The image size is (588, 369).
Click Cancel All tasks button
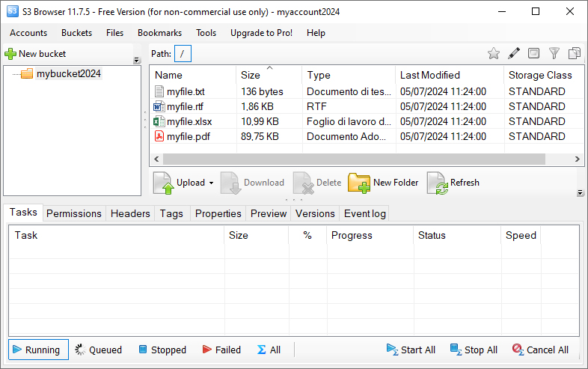[x=540, y=350]
